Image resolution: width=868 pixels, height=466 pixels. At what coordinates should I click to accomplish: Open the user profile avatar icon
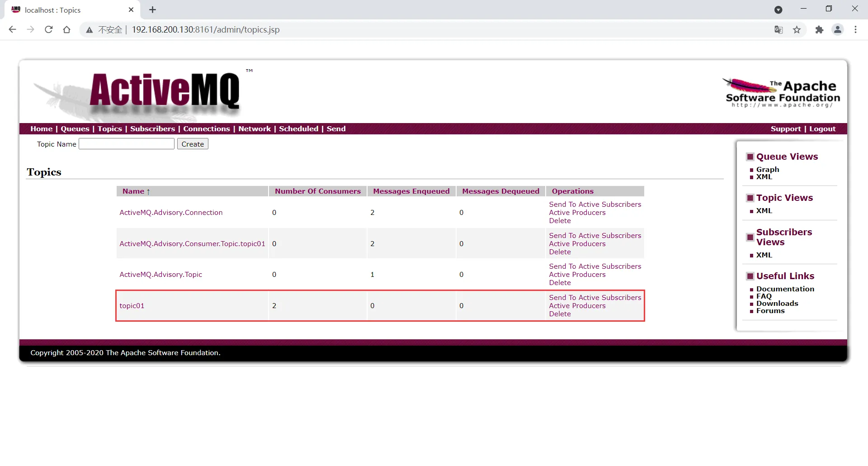(x=838, y=30)
